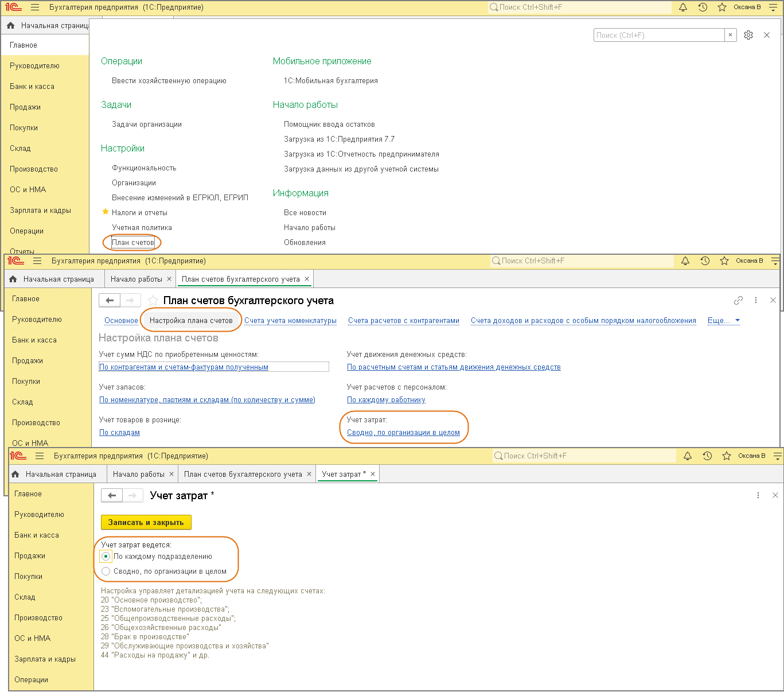784x692 pixels.
Task: Click global search field in the bottom window
Action: pyautogui.click(x=584, y=456)
